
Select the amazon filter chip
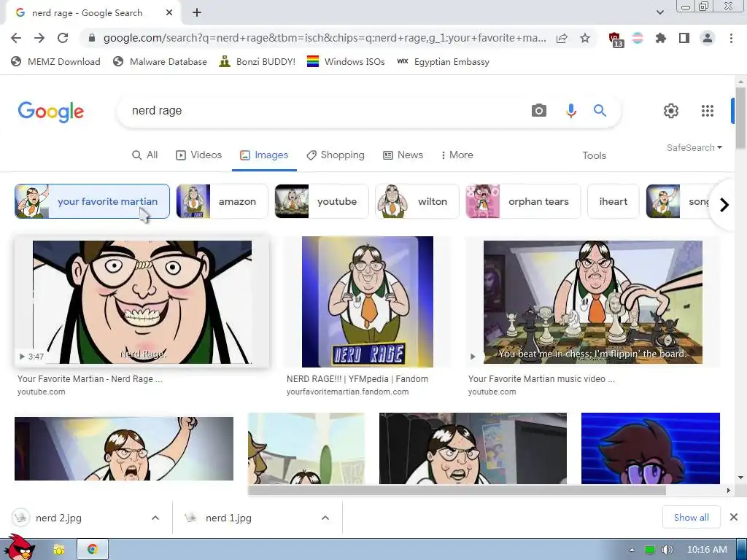click(x=222, y=201)
